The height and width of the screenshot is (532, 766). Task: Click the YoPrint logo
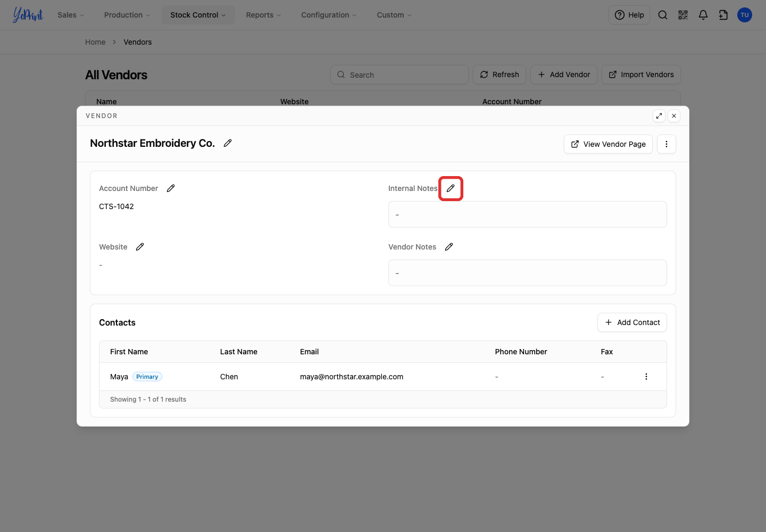(x=28, y=15)
